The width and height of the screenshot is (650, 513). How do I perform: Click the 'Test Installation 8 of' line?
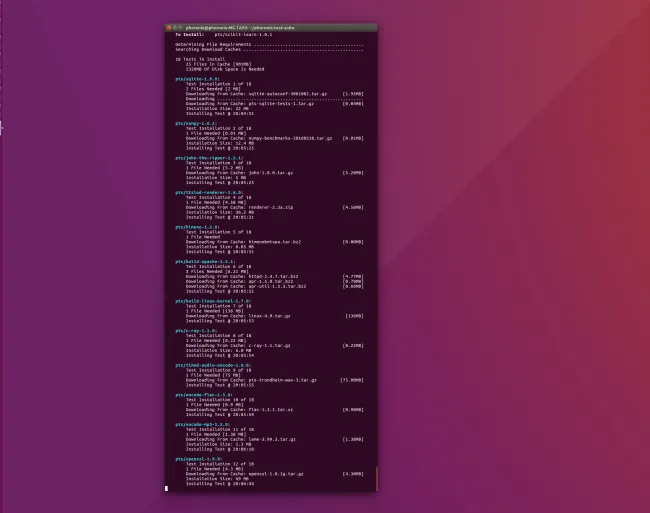pos(218,336)
